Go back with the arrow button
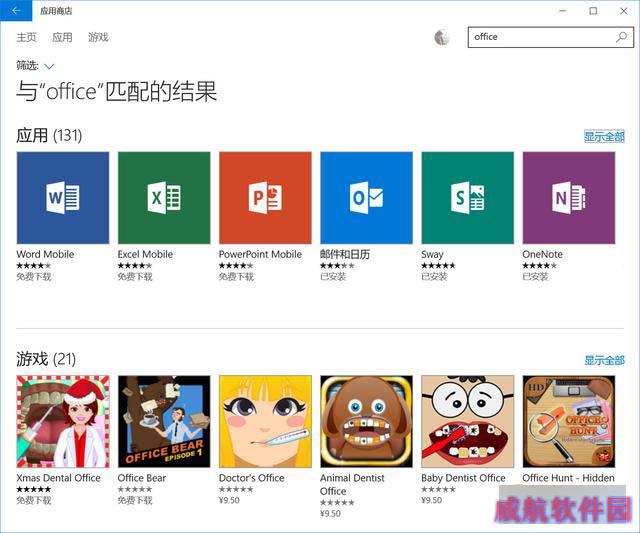This screenshot has width=640, height=533. click(x=16, y=11)
